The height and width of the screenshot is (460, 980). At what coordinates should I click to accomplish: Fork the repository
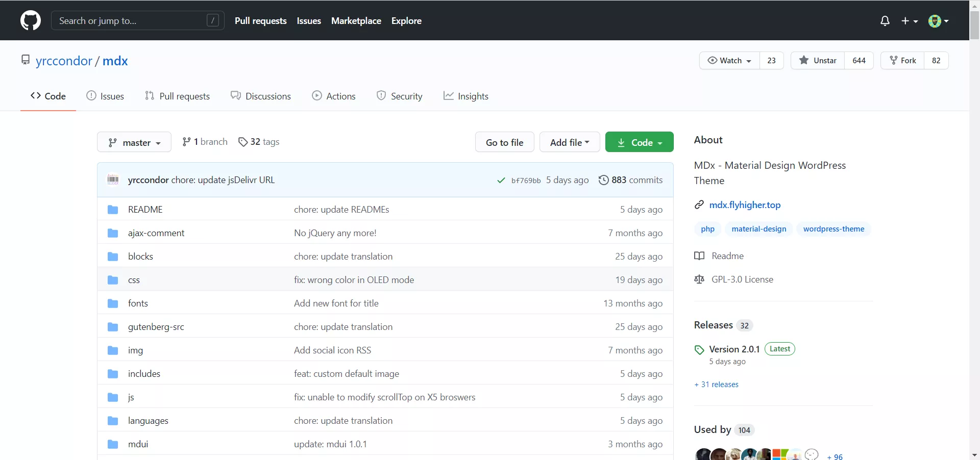pos(902,60)
